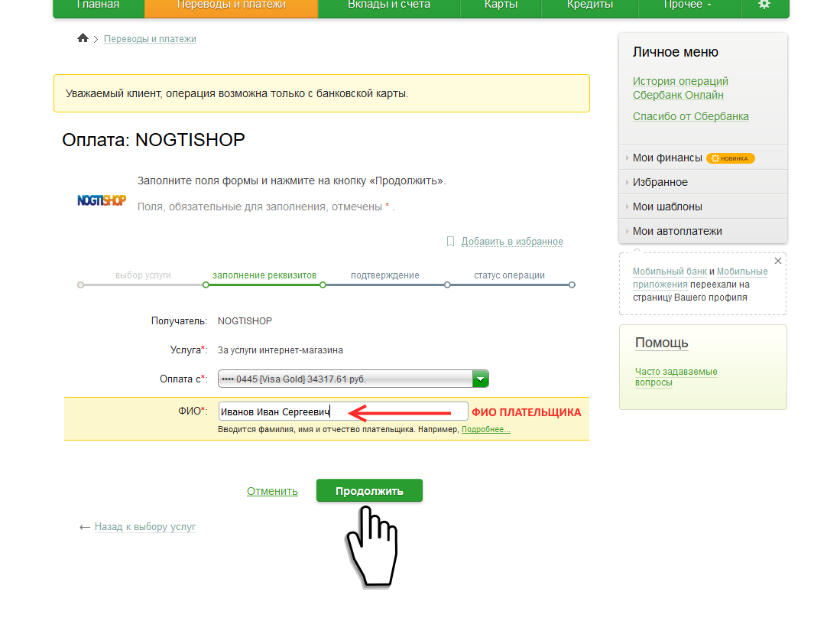Image resolution: width=840 pixels, height=644 pixels.
Task: Go to the Карты tab
Action: point(501,5)
